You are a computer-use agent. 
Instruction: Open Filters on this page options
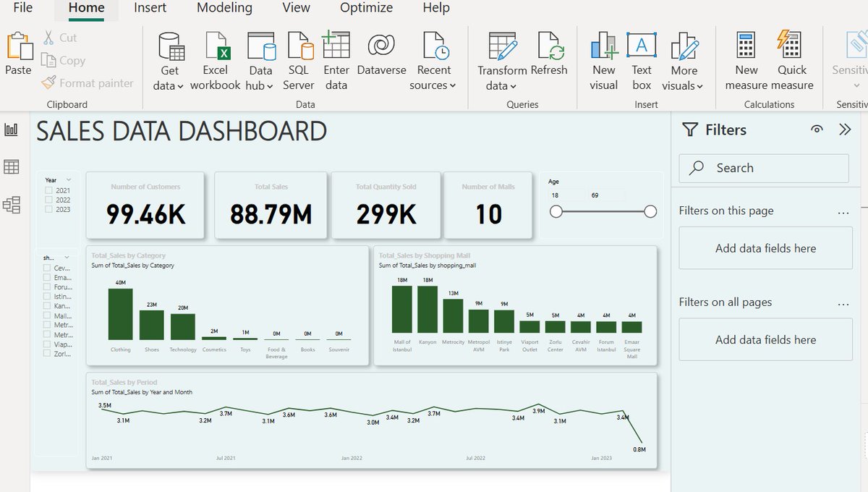[x=843, y=212]
